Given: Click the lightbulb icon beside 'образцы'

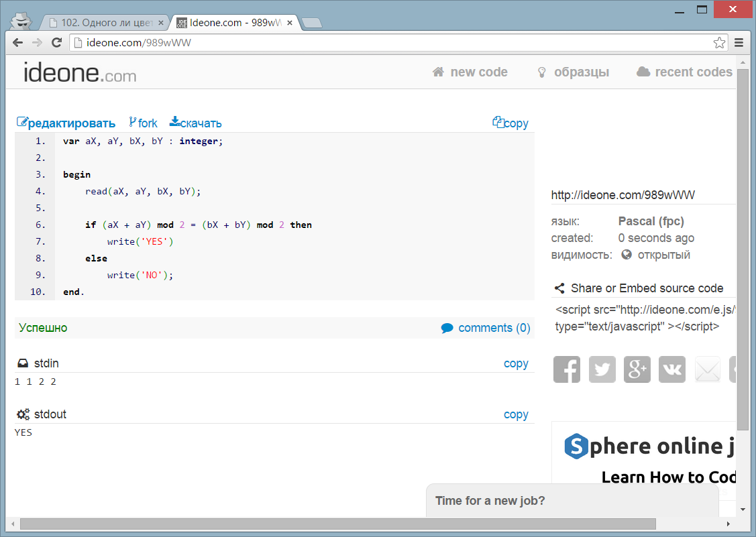Looking at the screenshot, I should coord(542,72).
